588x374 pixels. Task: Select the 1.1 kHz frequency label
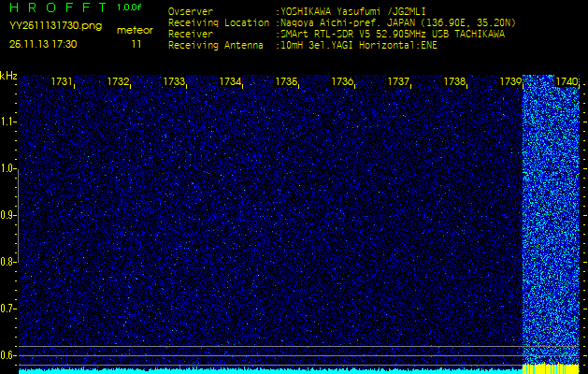tap(8, 122)
